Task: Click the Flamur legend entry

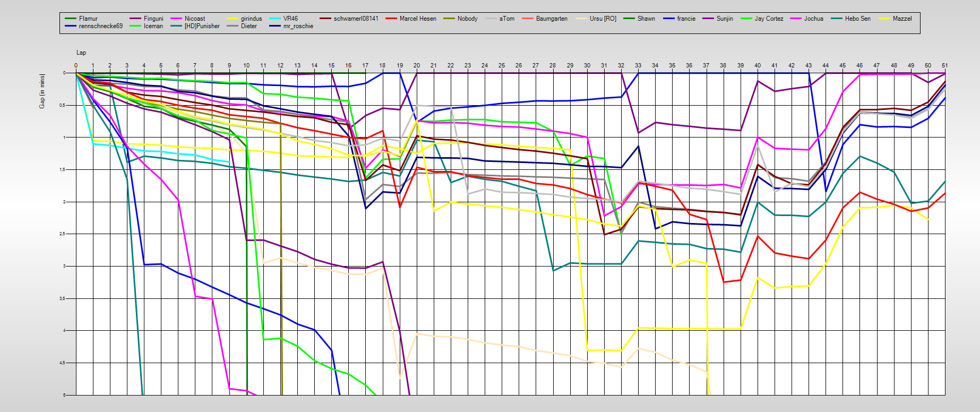Action: click(88, 19)
